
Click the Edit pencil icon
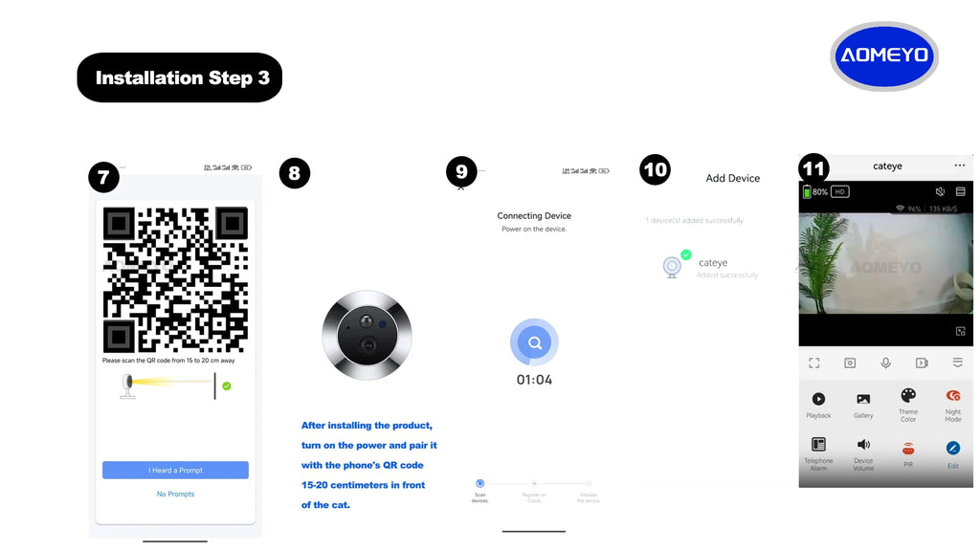coord(953,448)
